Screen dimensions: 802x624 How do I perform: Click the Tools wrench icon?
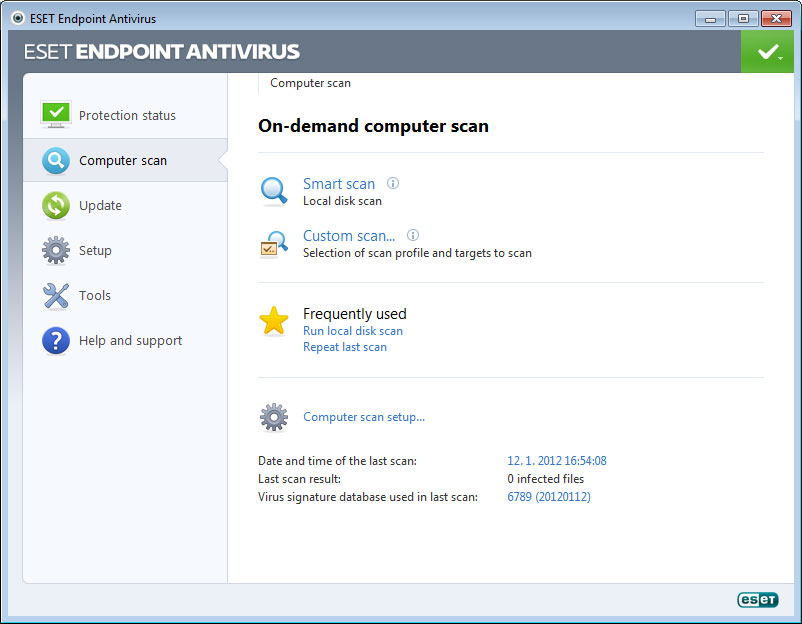(56, 295)
